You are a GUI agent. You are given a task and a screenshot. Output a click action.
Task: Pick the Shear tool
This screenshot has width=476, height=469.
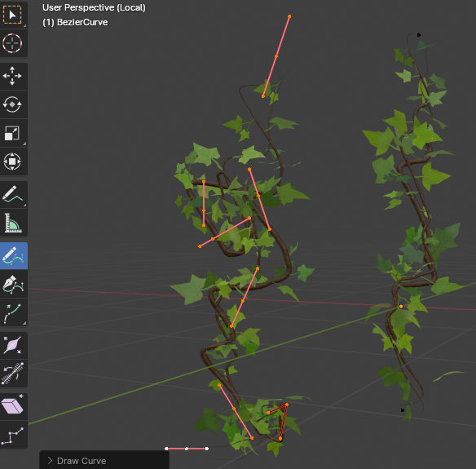point(12,406)
